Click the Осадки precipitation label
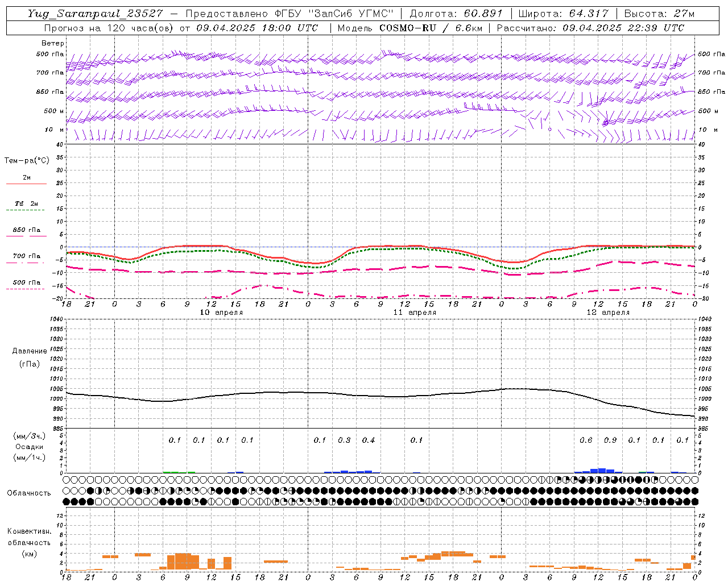This screenshot has width=728, height=582. click(x=30, y=447)
